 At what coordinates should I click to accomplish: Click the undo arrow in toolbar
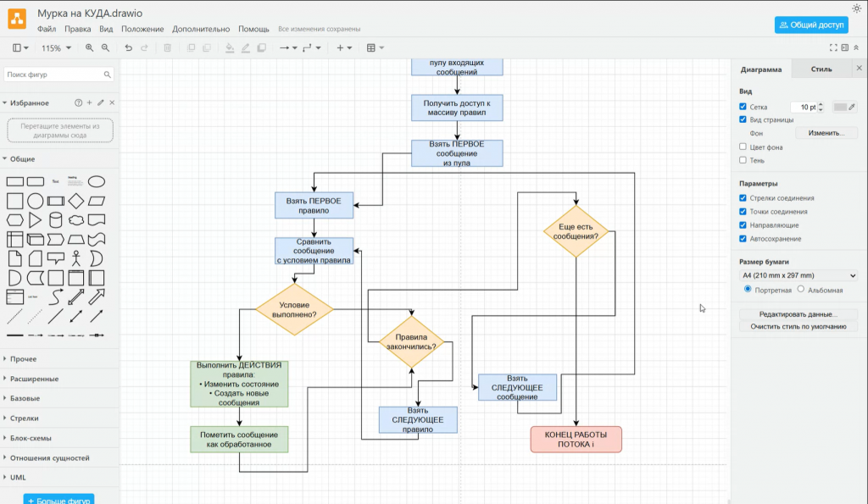tap(129, 48)
